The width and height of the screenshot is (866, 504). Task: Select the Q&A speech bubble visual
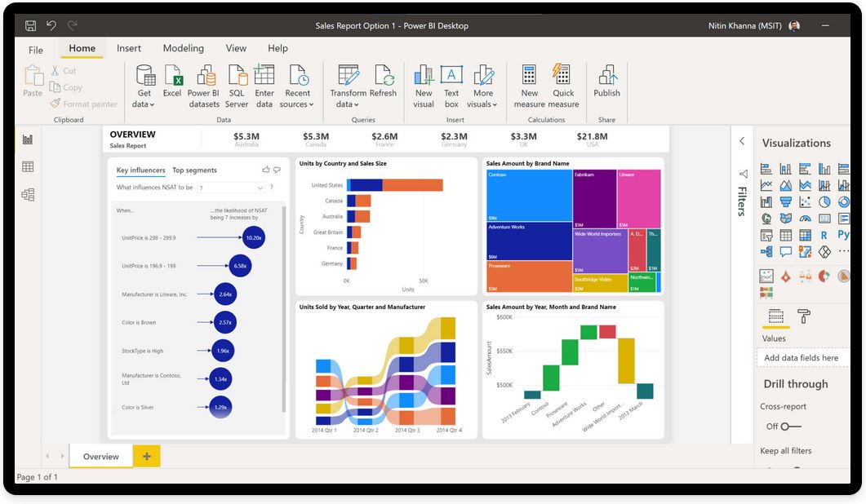[x=785, y=252]
